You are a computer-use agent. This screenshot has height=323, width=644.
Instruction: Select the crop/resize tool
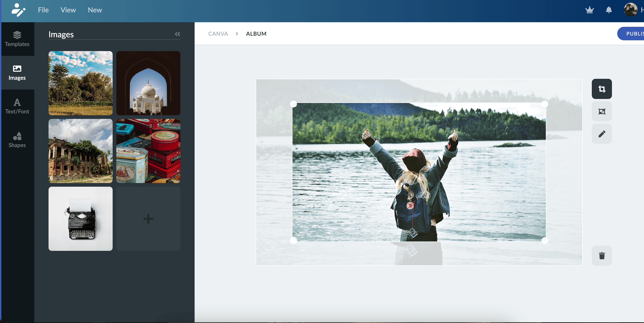pos(601,89)
